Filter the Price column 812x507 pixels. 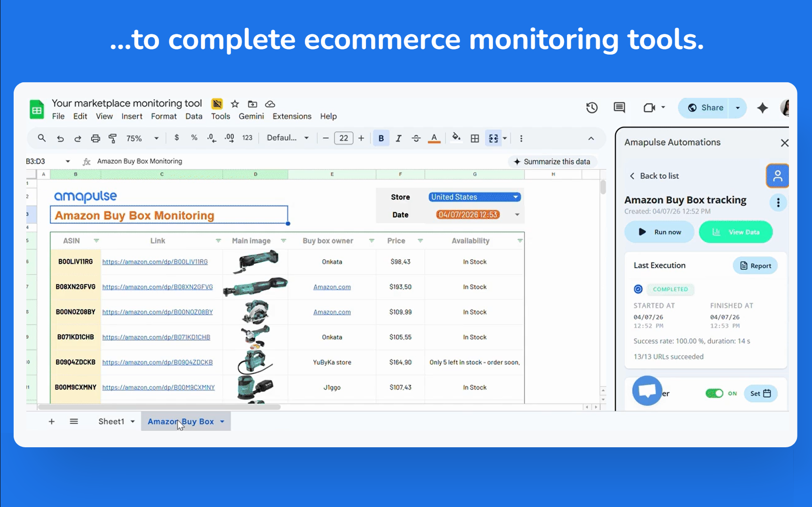[420, 241]
